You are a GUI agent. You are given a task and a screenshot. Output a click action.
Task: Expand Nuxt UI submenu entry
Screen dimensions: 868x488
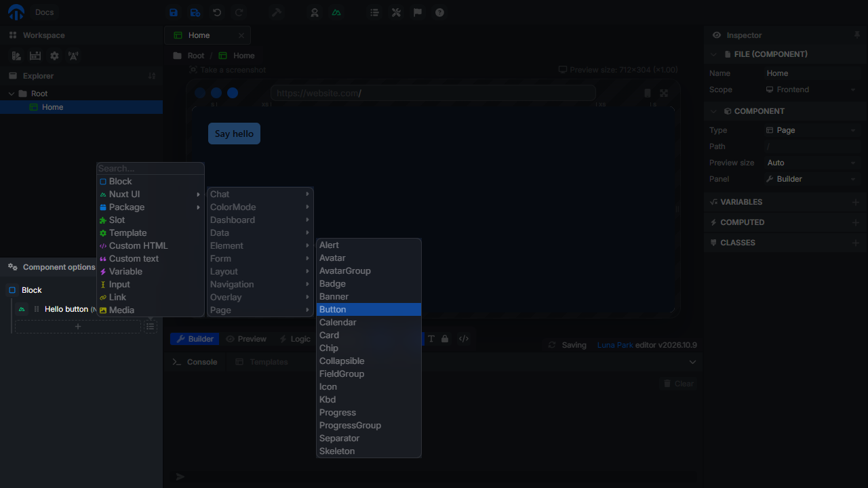[x=151, y=194]
